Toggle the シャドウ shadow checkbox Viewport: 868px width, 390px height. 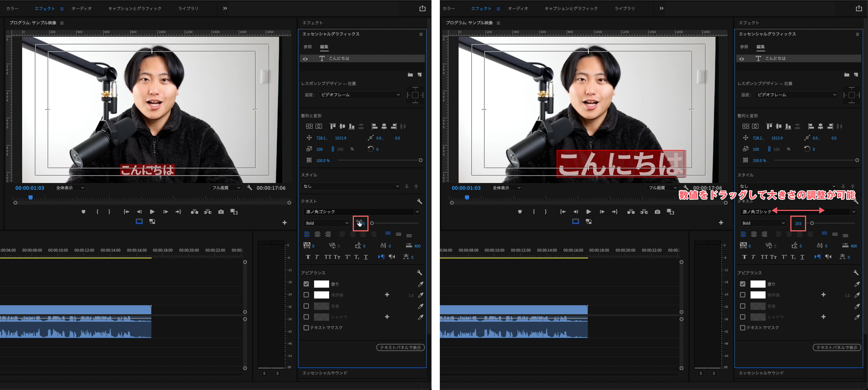306,317
